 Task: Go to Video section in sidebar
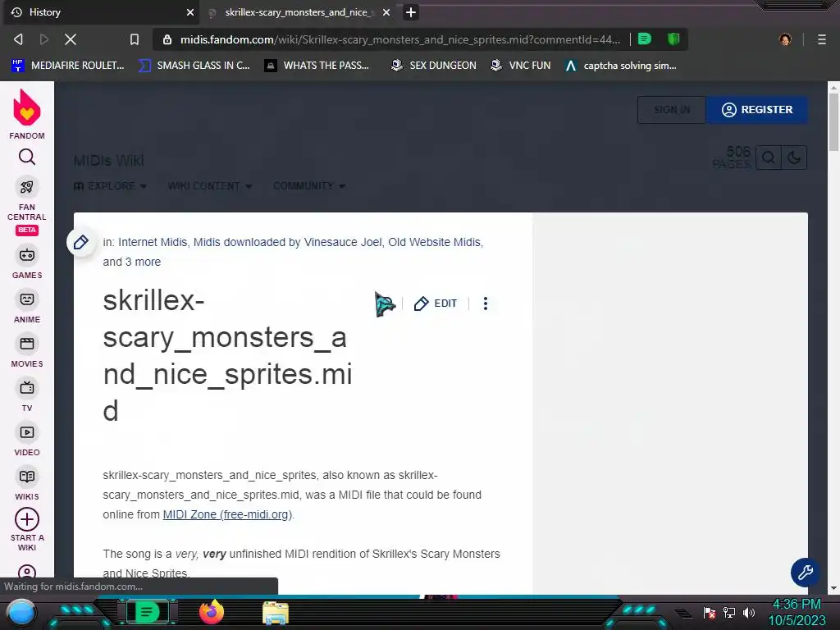tap(27, 441)
